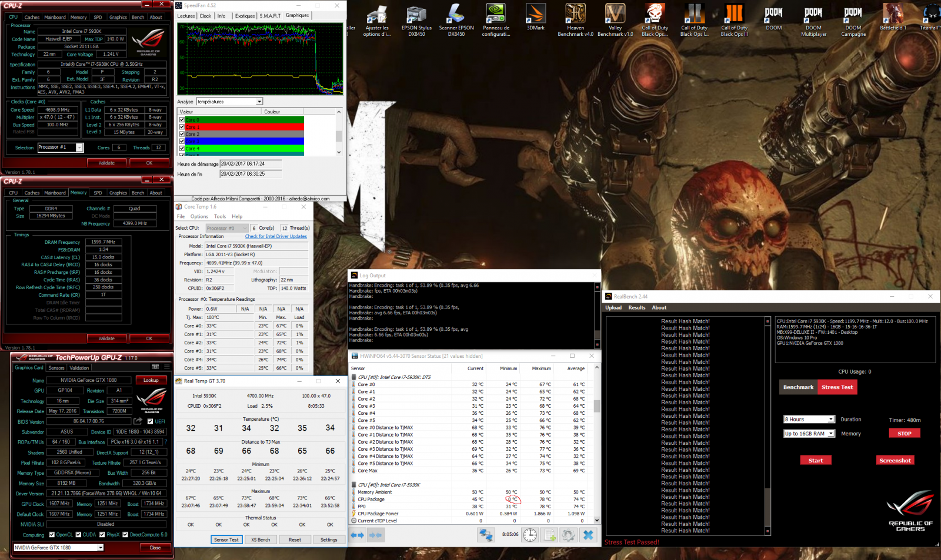Image resolution: width=941 pixels, height=560 pixels.
Task: Open Scanner EPSON DX8450 desktop shortcut
Action: (x=456, y=19)
